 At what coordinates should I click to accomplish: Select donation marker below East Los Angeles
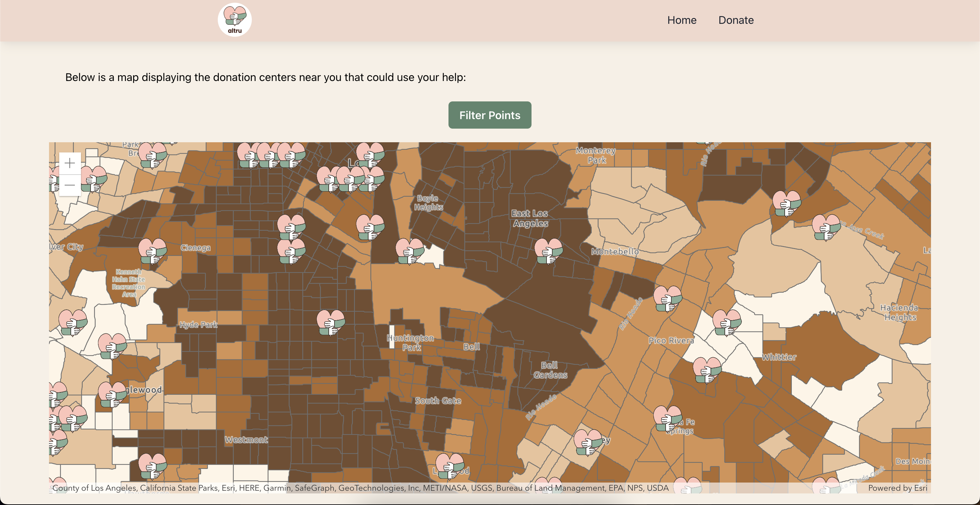548,251
